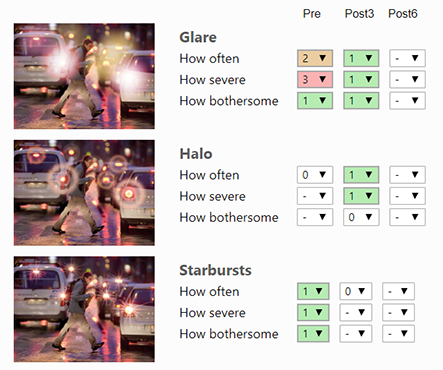443x370 pixels.
Task: Click the Halo example street image
Action: 84,193
